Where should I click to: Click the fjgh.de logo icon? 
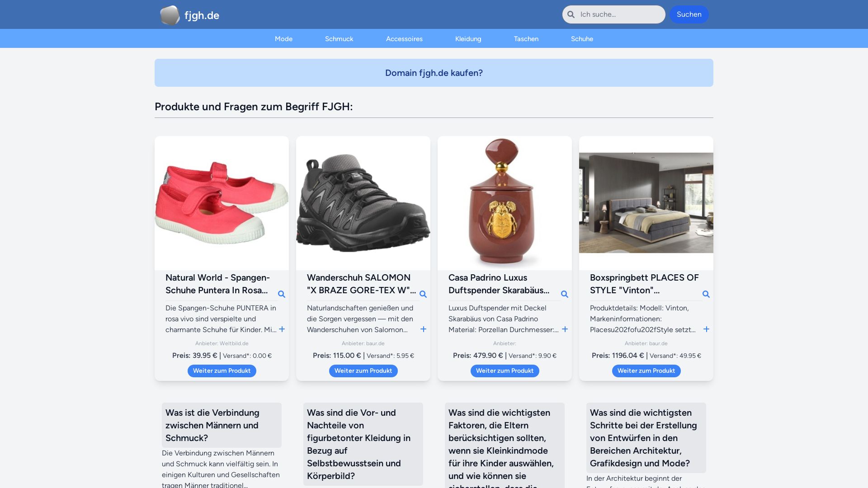(x=170, y=15)
